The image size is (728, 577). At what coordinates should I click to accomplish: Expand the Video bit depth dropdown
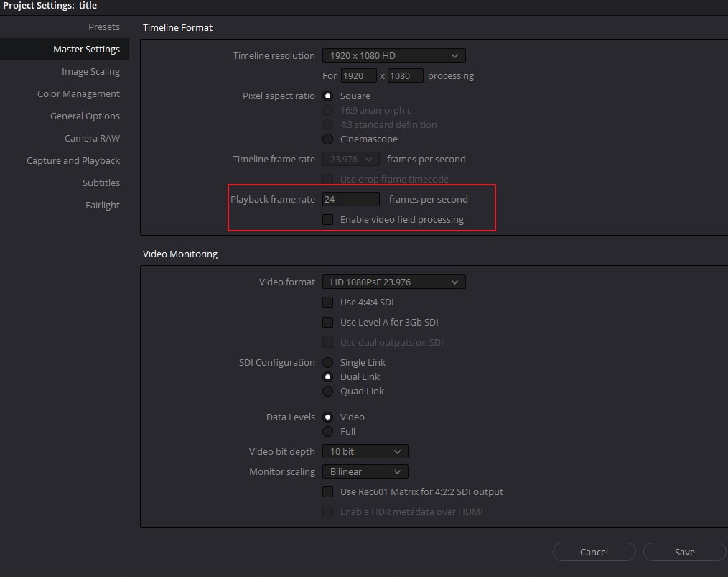point(365,452)
